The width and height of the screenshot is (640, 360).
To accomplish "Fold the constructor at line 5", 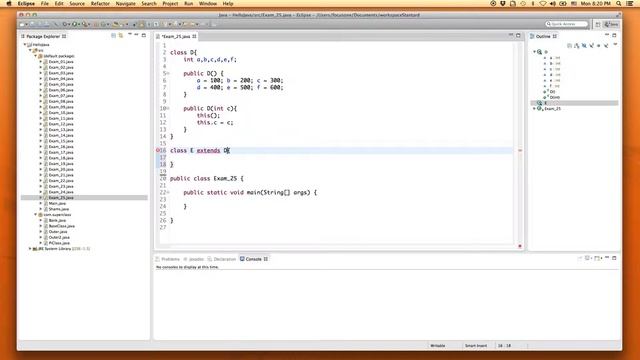I will [168, 73].
